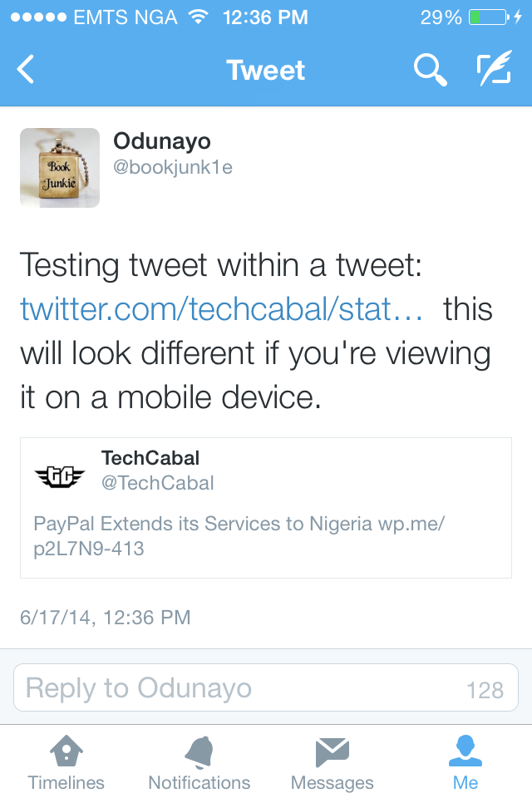
Task: Select the Me profile tab
Action: 465,763
